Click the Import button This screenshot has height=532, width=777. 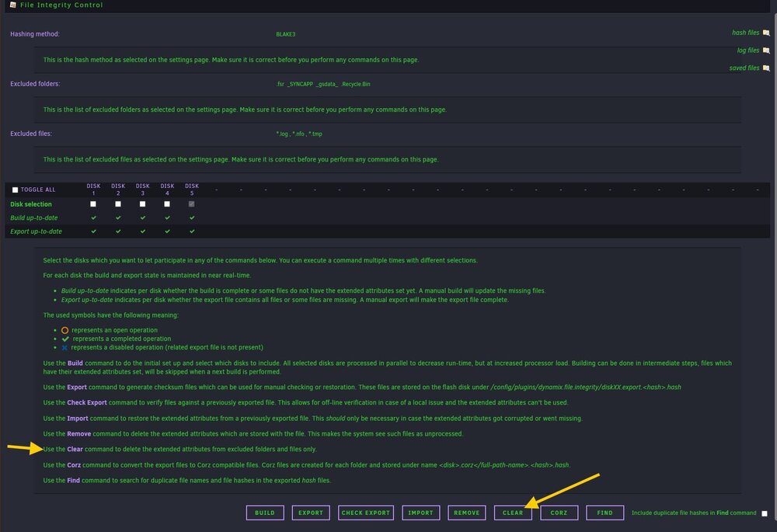pyautogui.click(x=420, y=513)
